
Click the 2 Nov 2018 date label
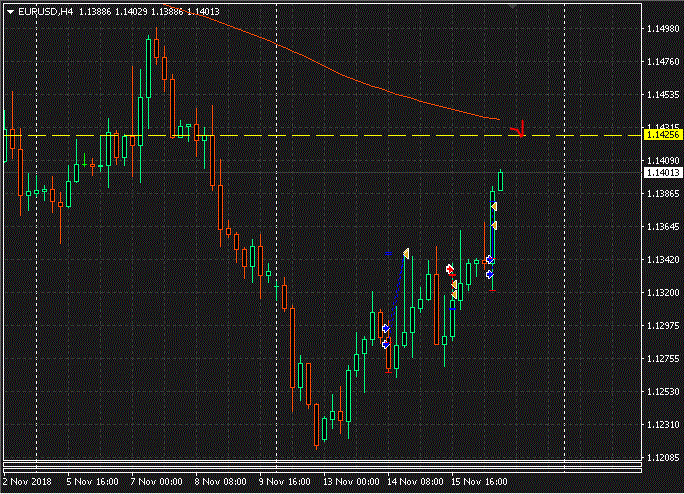28,481
